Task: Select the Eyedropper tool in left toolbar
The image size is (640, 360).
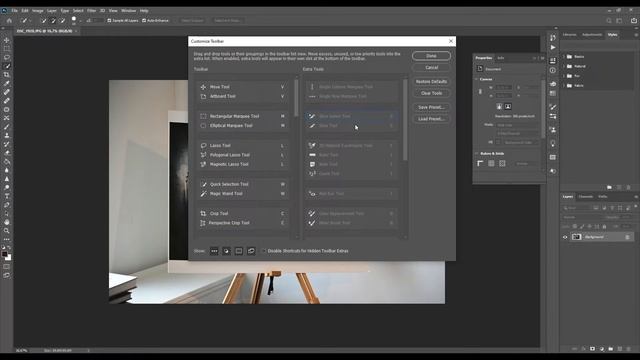Action: click(7, 83)
